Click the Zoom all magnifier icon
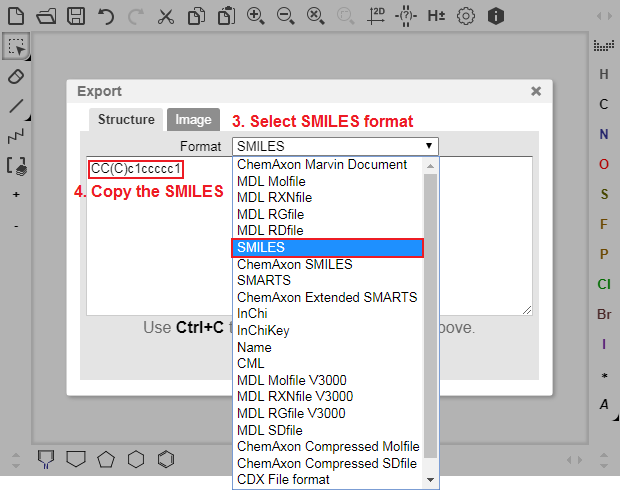The image size is (620, 490). point(316,16)
